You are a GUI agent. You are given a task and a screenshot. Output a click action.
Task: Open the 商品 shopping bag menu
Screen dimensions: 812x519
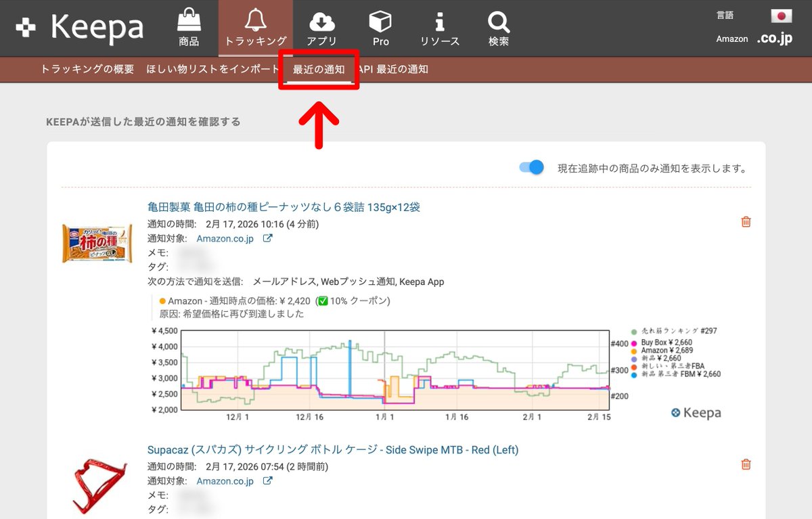pyautogui.click(x=189, y=28)
